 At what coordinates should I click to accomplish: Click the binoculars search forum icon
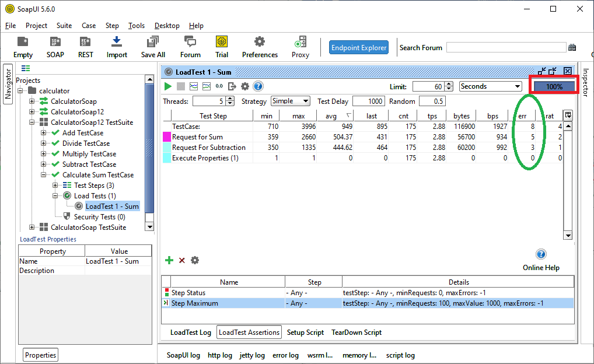(572, 47)
